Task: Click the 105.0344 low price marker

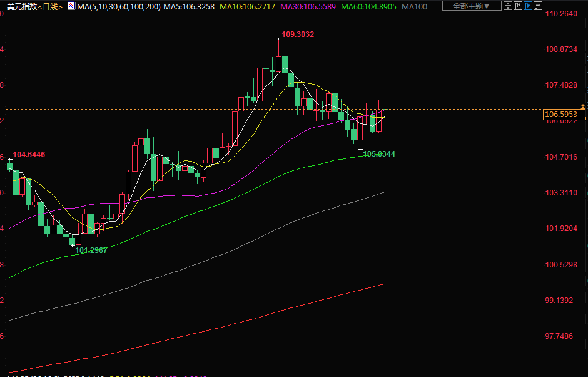Action: (x=379, y=153)
